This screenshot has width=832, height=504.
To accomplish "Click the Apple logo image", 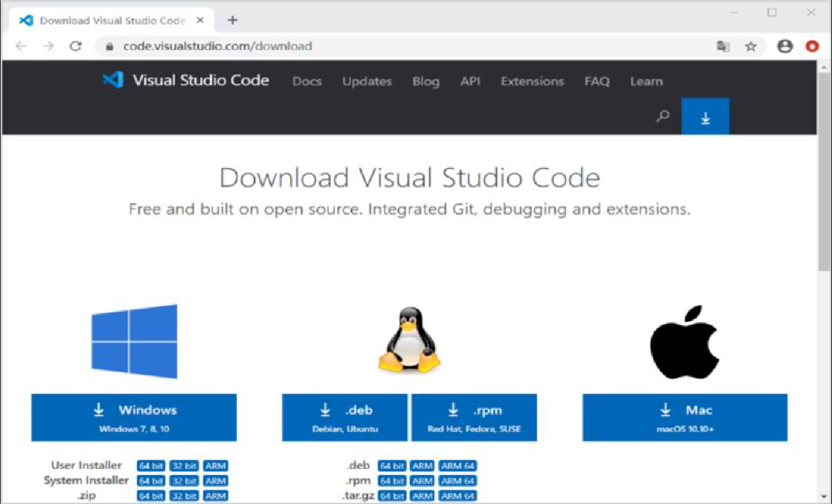I will [684, 342].
